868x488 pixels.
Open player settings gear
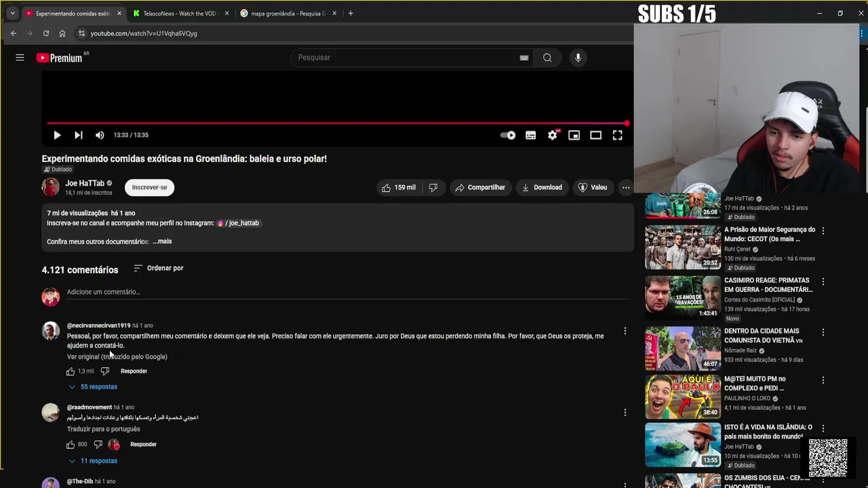(x=553, y=135)
